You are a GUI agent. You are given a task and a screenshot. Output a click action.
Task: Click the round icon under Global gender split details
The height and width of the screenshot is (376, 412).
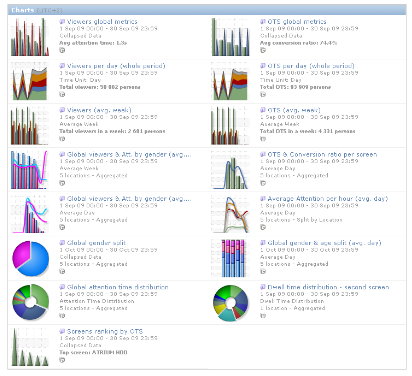pyautogui.click(x=62, y=271)
